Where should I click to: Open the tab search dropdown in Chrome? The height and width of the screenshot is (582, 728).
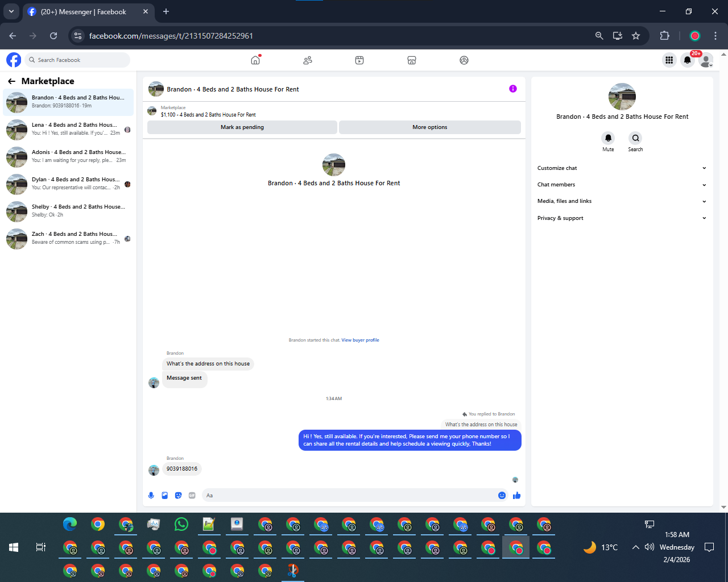11,11
